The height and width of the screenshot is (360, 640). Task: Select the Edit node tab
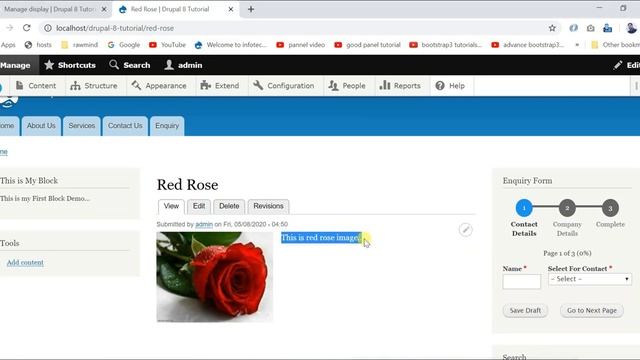coord(199,206)
